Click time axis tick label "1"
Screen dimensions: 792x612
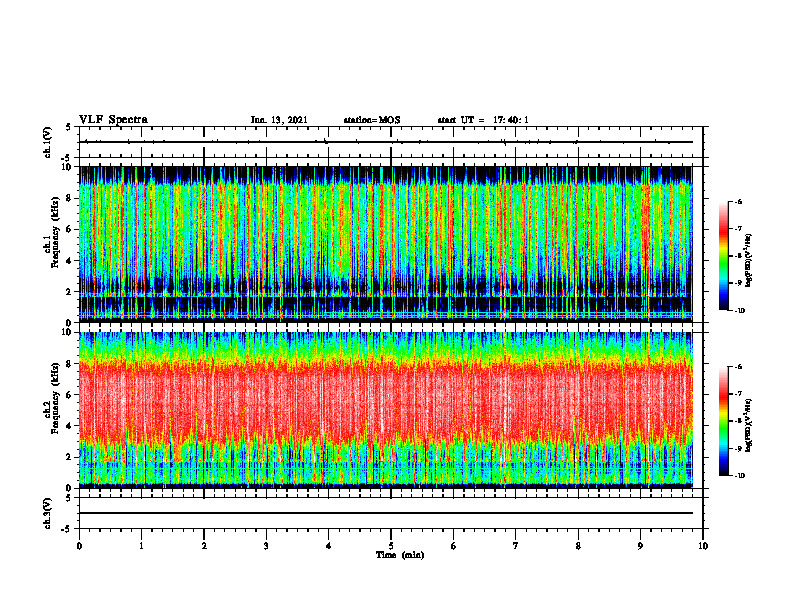click(x=141, y=546)
